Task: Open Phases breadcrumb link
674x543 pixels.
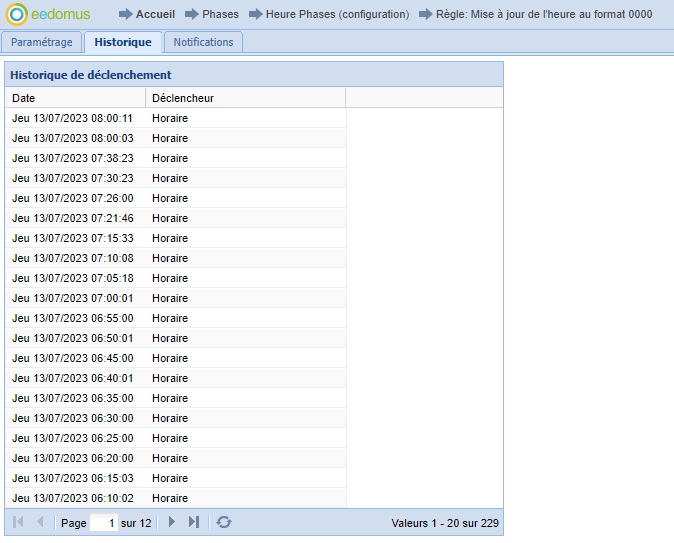Action: tap(220, 15)
